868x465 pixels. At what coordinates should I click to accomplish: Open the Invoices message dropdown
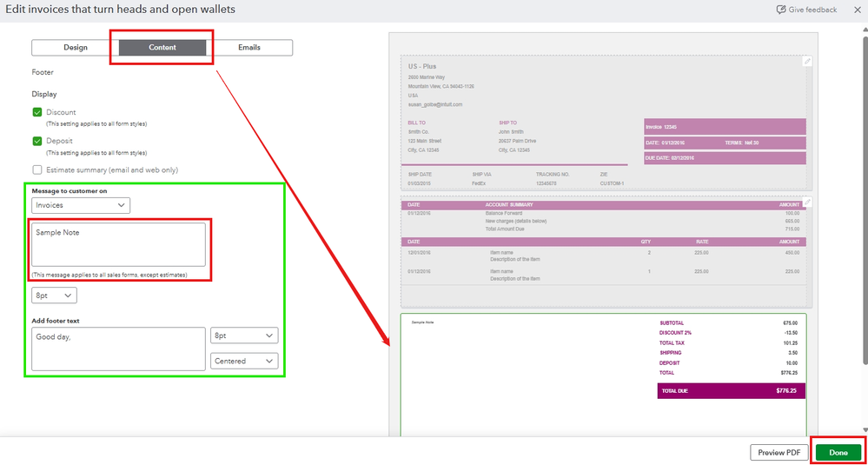[81, 205]
